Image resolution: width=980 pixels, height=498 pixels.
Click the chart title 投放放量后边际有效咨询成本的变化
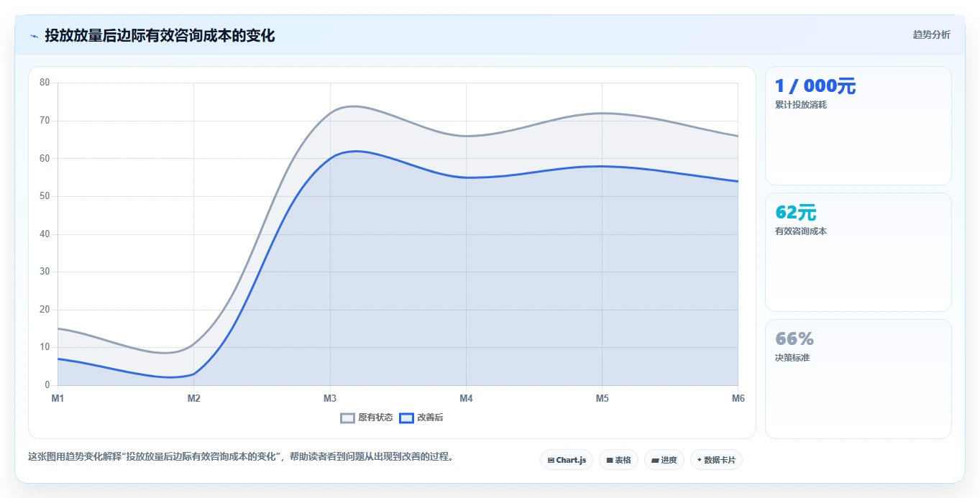pyautogui.click(x=160, y=36)
